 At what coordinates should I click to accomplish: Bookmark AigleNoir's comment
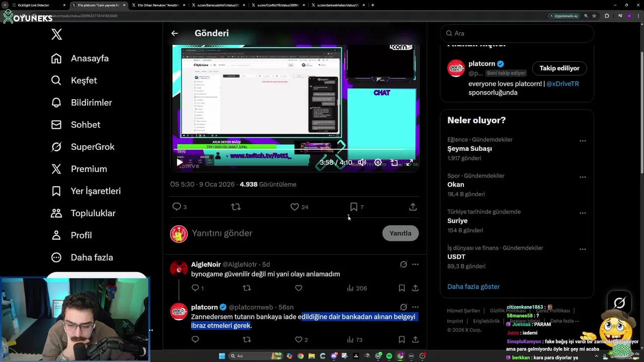pyautogui.click(x=401, y=288)
